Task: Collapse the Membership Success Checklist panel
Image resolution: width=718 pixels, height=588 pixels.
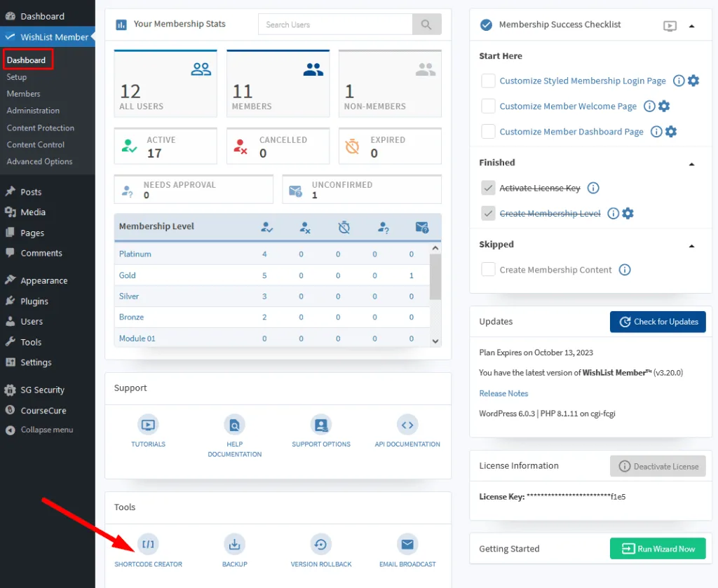Action: [x=692, y=25]
